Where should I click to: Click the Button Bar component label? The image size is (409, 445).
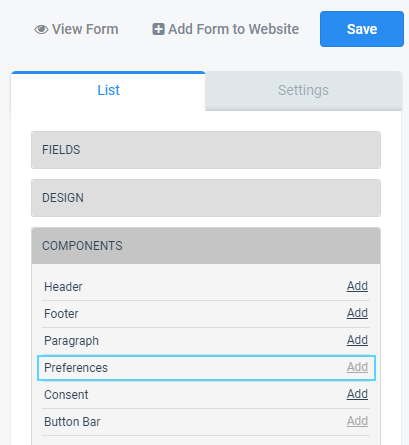pyautogui.click(x=72, y=422)
